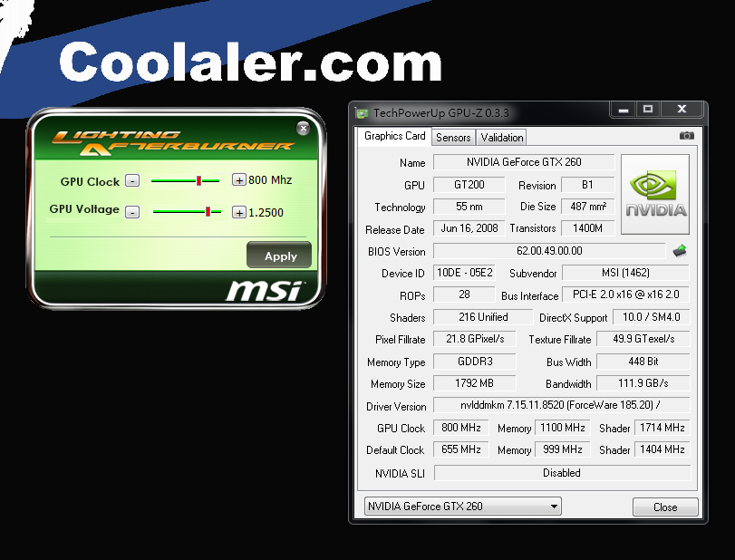Click the GPU Clock field 800 MHz in GPU-Z
The width and height of the screenshot is (735, 560).
coord(460,428)
